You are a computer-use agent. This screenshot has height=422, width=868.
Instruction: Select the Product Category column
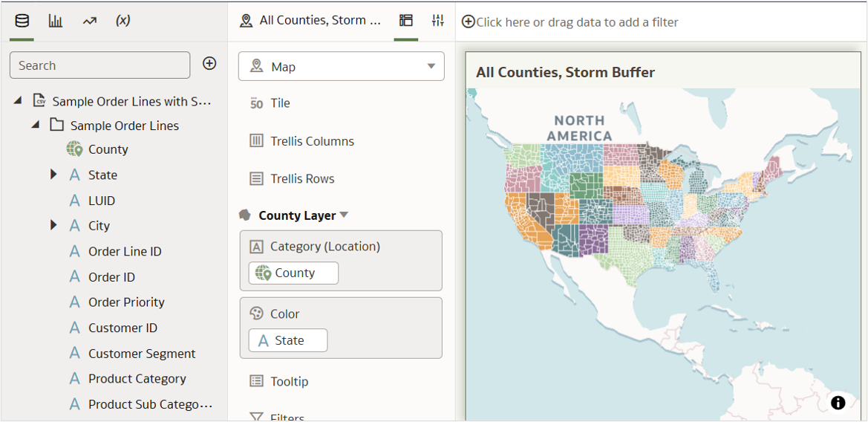point(137,379)
